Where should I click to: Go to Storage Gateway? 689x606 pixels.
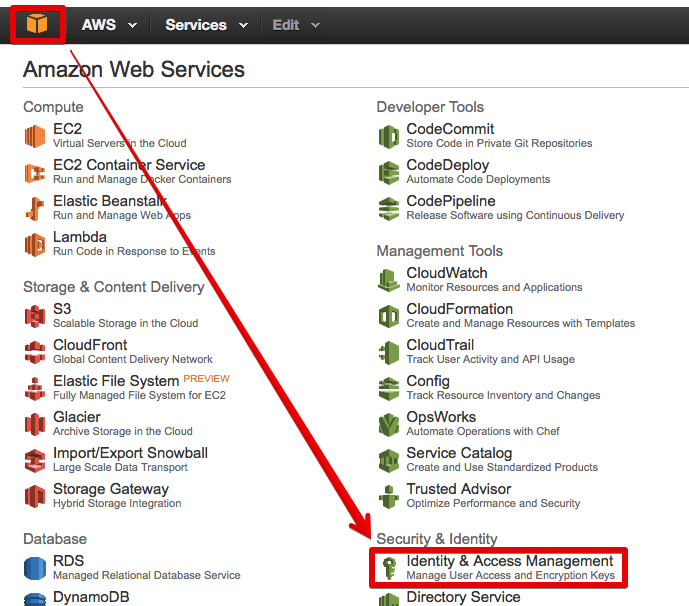111,489
